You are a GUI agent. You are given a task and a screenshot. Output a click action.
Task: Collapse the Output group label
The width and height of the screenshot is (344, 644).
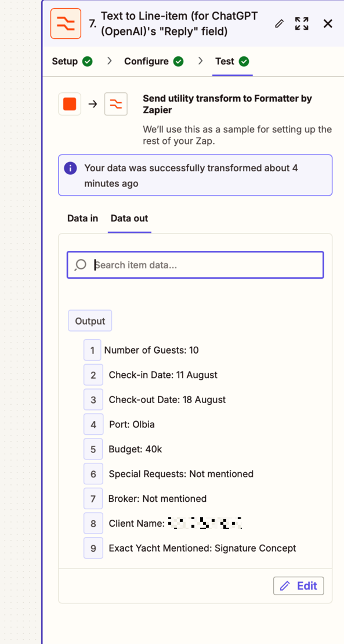pyautogui.click(x=90, y=321)
